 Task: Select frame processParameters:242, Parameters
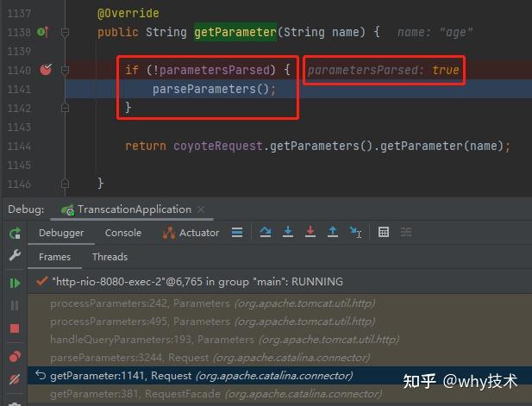279,303
